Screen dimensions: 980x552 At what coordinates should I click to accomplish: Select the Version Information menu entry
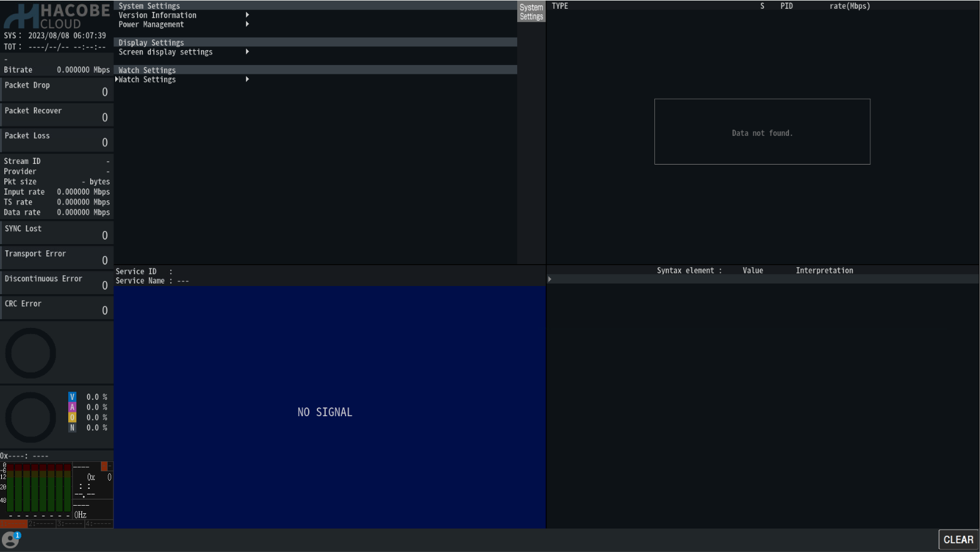click(157, 15)
